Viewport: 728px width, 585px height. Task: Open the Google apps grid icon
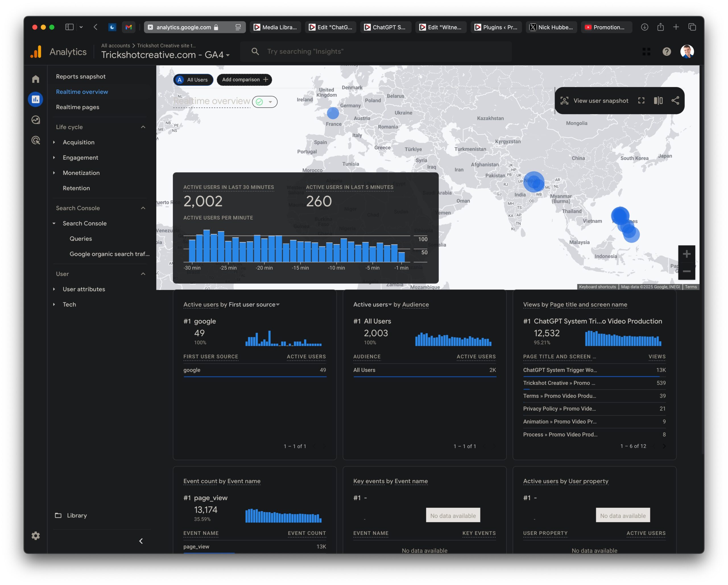pos(646,52)
